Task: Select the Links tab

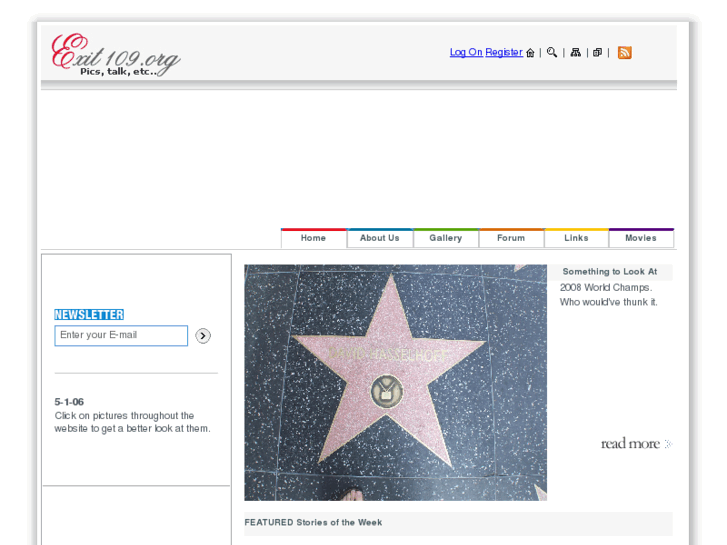Action: point(576,238)
